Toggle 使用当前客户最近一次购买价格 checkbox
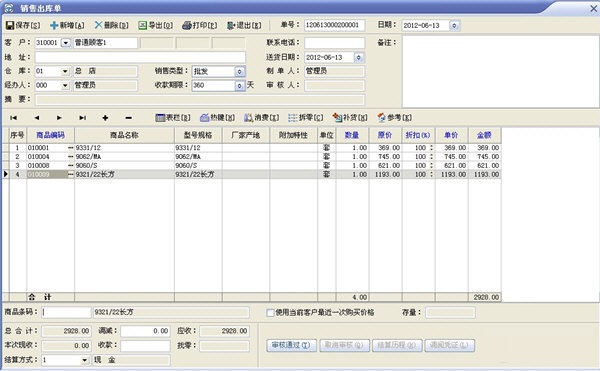This screenshot has height=371, width=600. 270,312
